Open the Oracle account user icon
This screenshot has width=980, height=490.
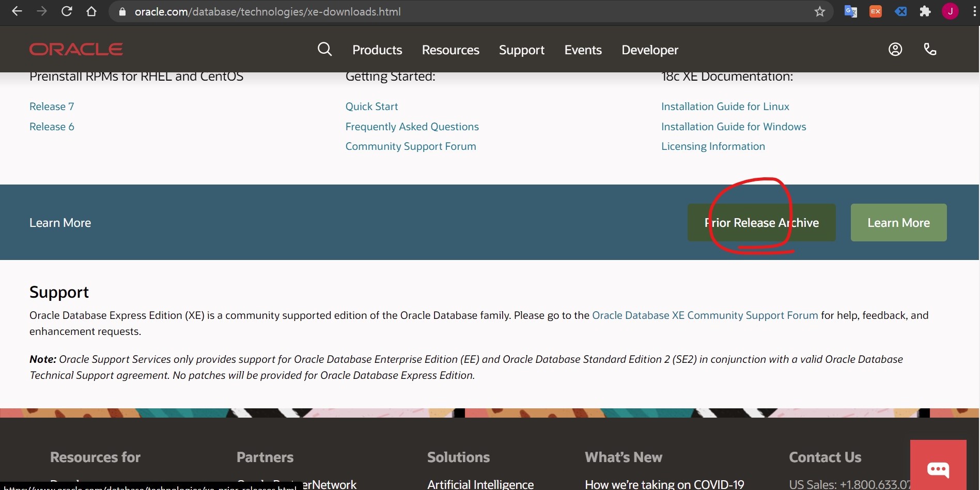pos(895,49)
